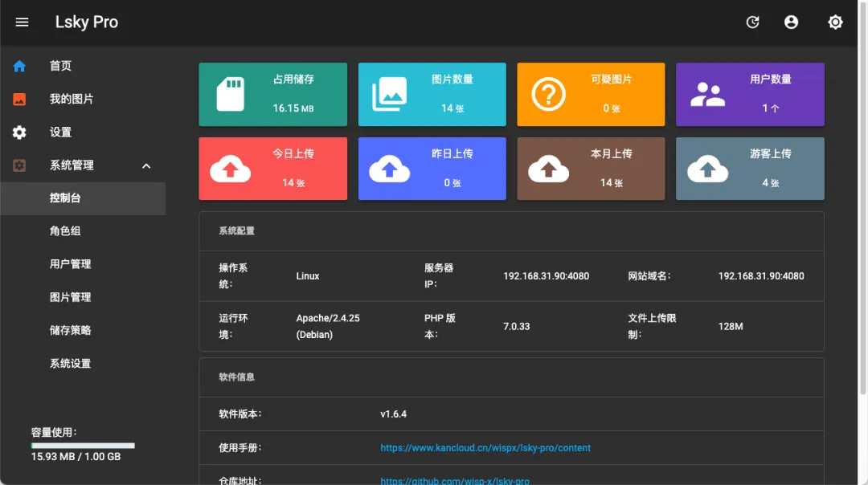
Task: Open 储存策略 menu item
Action: (70, 330)
